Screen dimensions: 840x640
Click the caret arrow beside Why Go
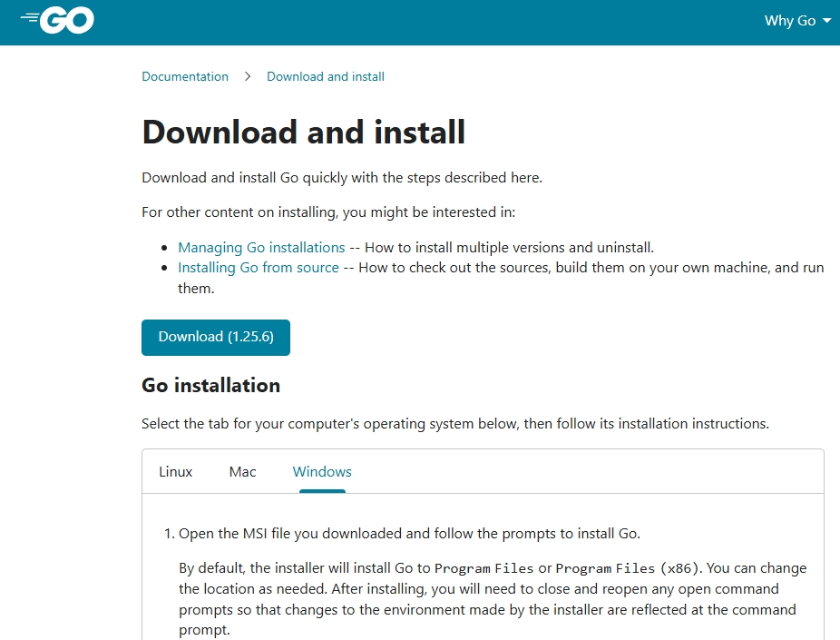point(826,21)
